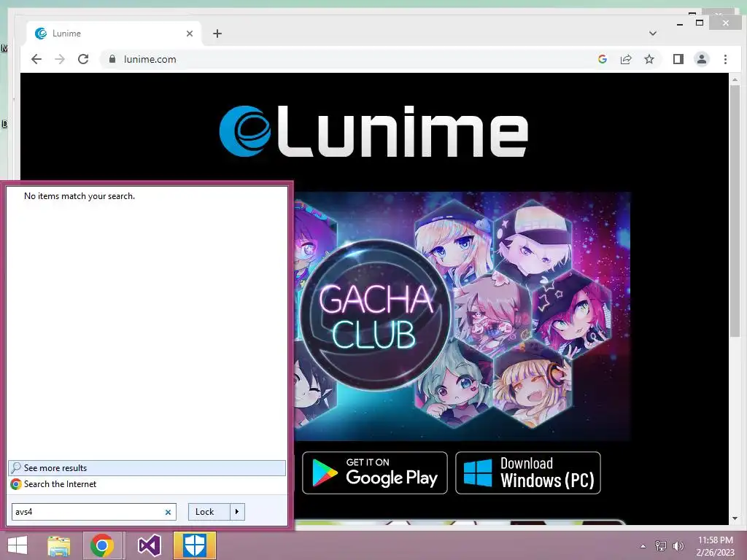Open volume tray icon

click(x=678, y=546)
